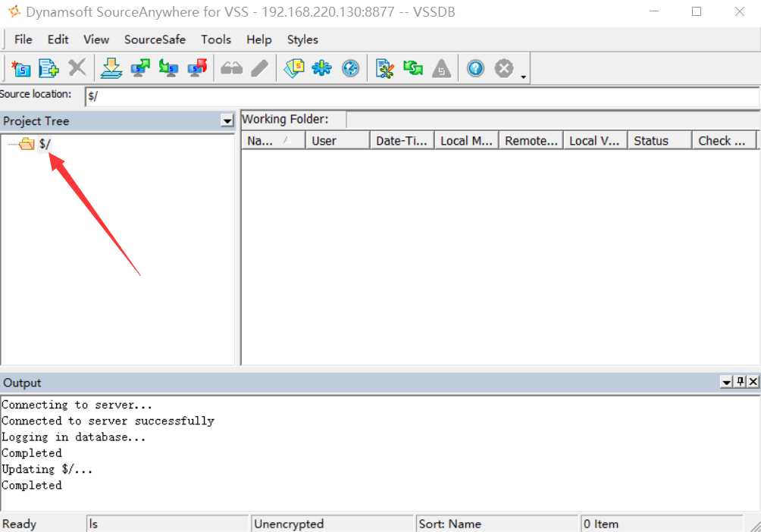The image size is (761, 532).
Task: Click the 'ls' status bar cell
Action: (x=168, y=524)
